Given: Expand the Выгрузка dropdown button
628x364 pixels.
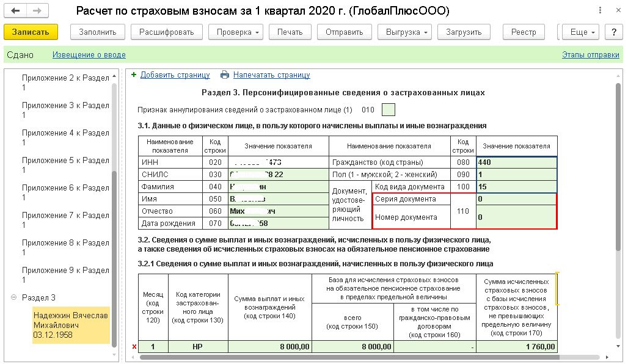Looking at the screenshot, I should (404, 32).
